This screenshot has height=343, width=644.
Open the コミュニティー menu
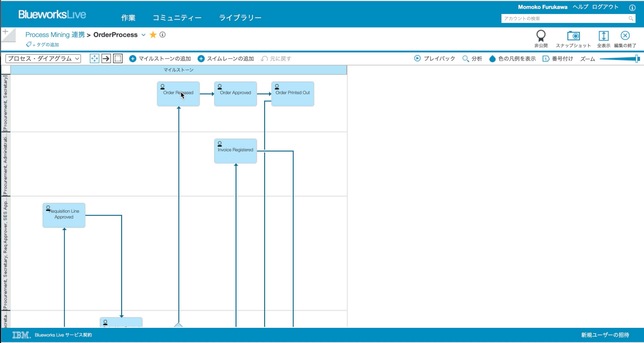click(x=177, y=18)
